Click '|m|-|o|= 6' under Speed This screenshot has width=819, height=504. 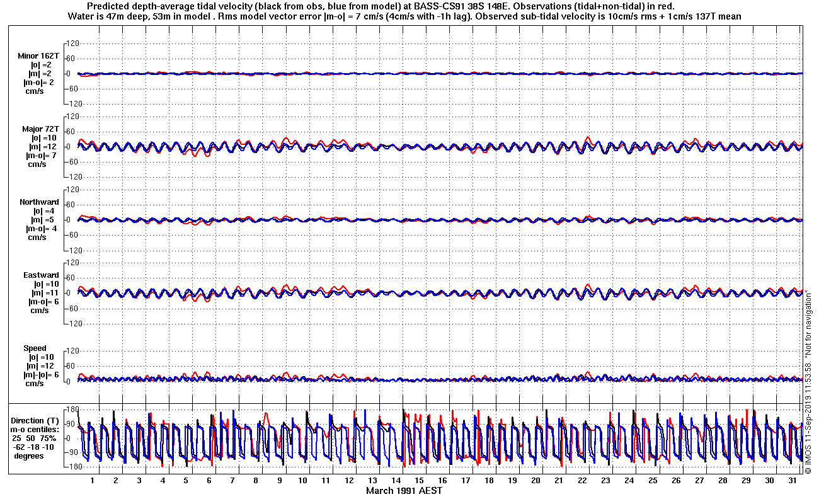click(x=42, y=375)
